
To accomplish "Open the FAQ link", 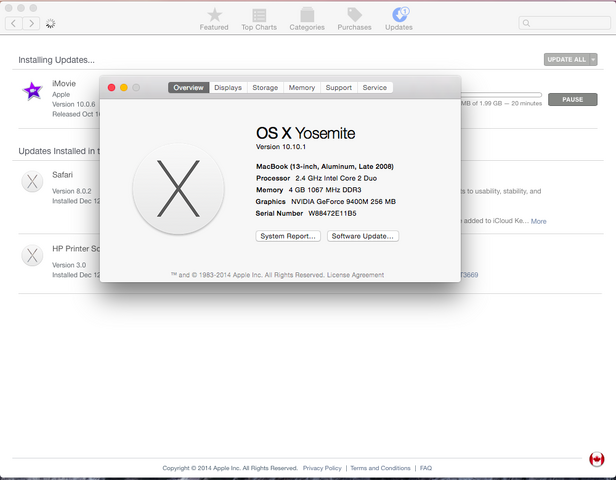I will tap(426, 468).
